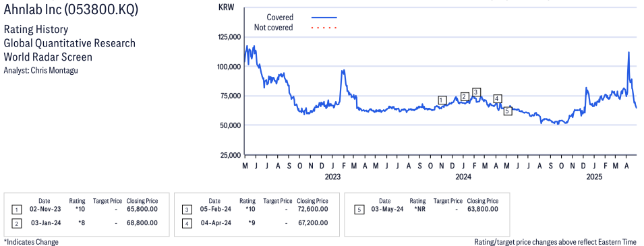Click date 05-Feb-24 in the table
644x246 pixels.
tap(215, 209)
